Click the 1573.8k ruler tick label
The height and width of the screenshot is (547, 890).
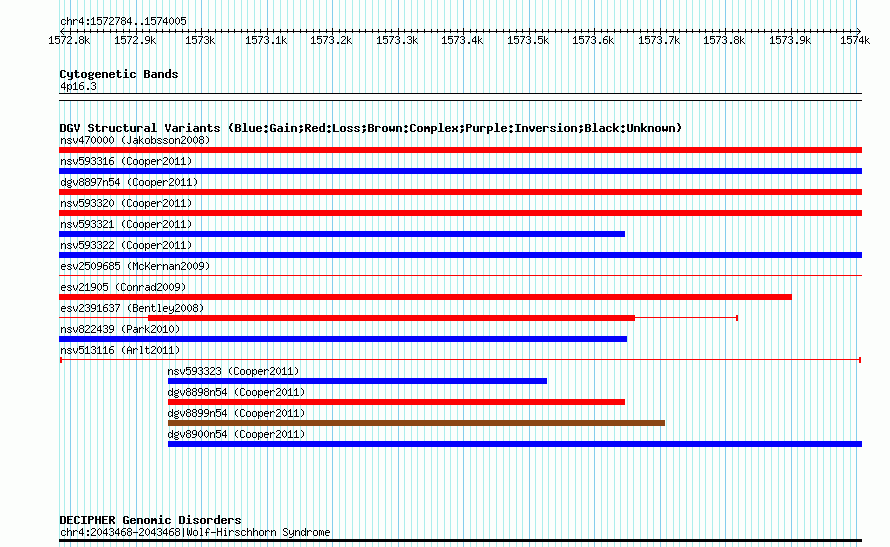coord(724,40)
